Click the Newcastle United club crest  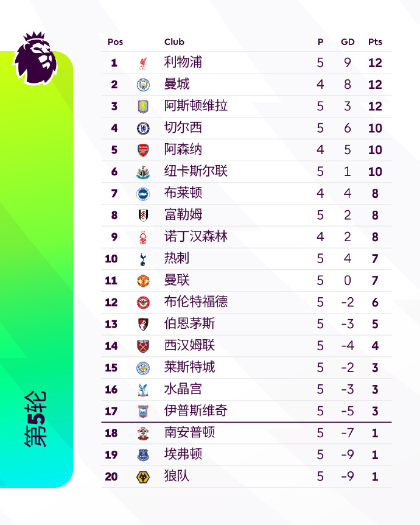click(x=143, y=172)
